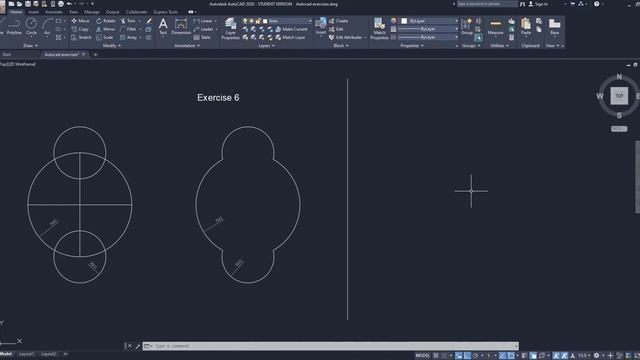Viewport: 640px width, 360px height.
Task: Click the TOP face of the ViewCube
Action: tap(619, 96)
